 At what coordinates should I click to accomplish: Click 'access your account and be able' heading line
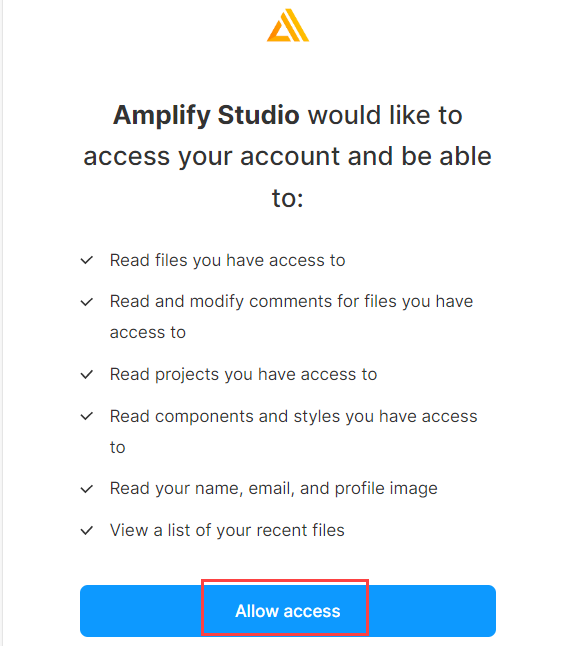pos(288,157)
